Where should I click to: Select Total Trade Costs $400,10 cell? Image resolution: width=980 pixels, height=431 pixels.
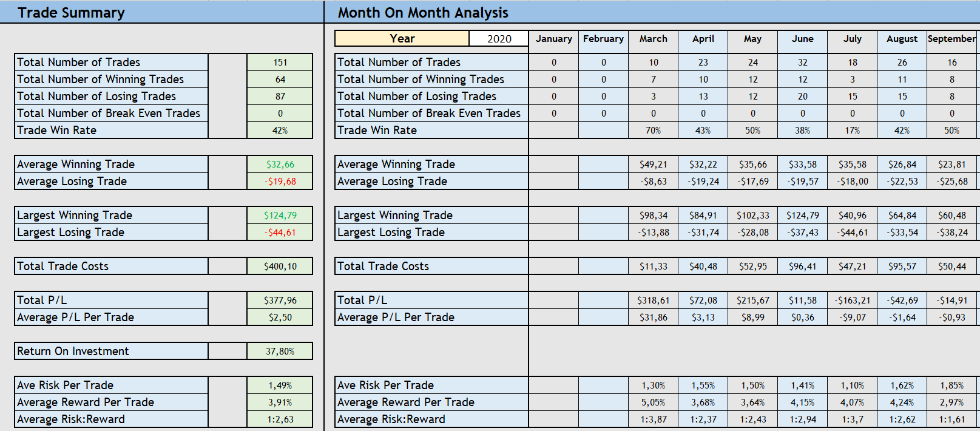280,266
